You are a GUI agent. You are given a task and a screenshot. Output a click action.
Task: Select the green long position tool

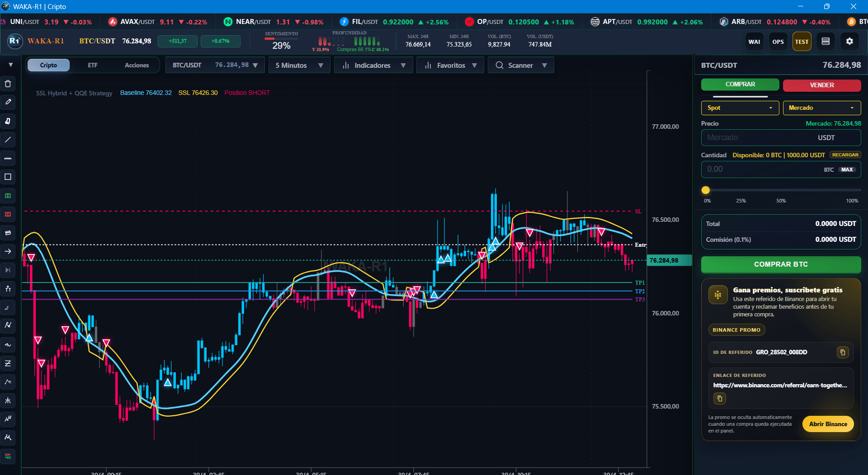pyautogui.click(x=8, y=196)
